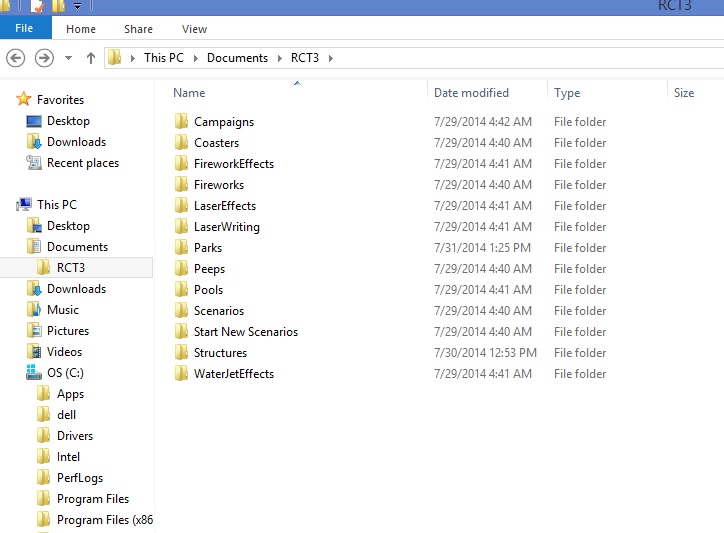The width and height of the screenshot is (724, 533).
Task: Click the Favorites star icon
Action: pos(24,100)
